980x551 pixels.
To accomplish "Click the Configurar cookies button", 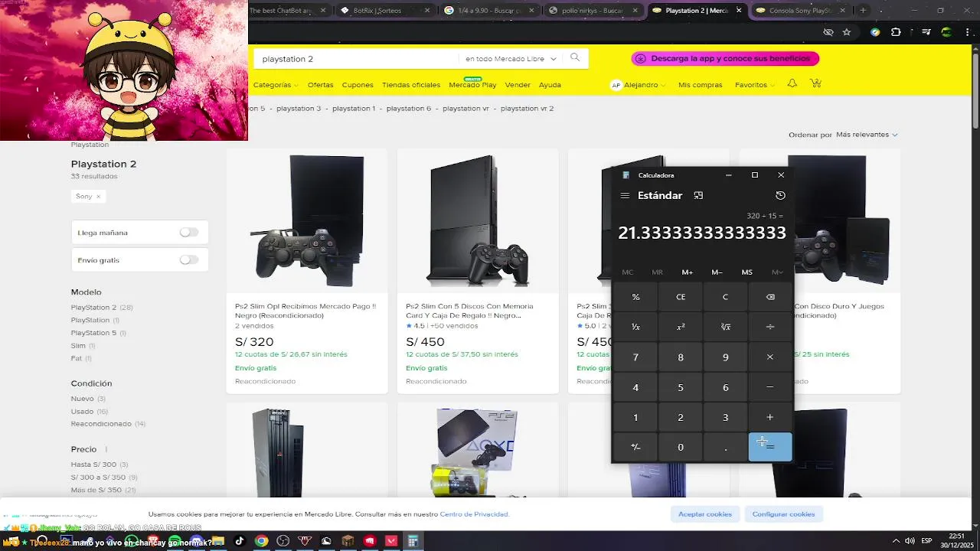I will point(783,514).
